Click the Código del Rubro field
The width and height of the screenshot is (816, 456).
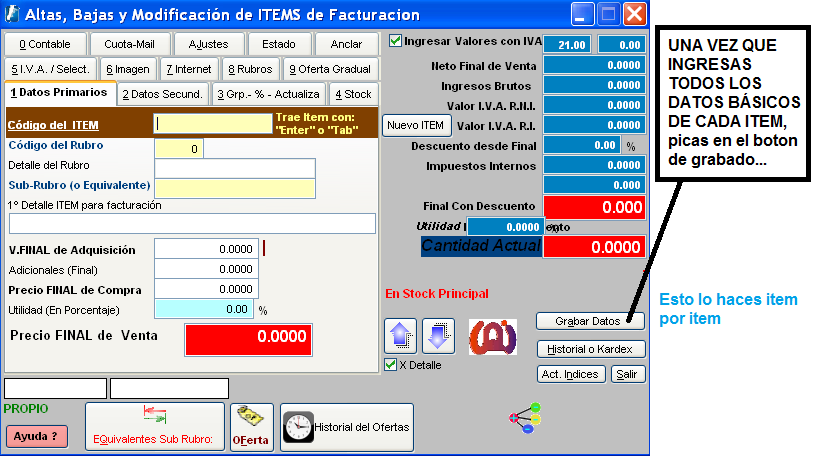click(x=178, y=149)
